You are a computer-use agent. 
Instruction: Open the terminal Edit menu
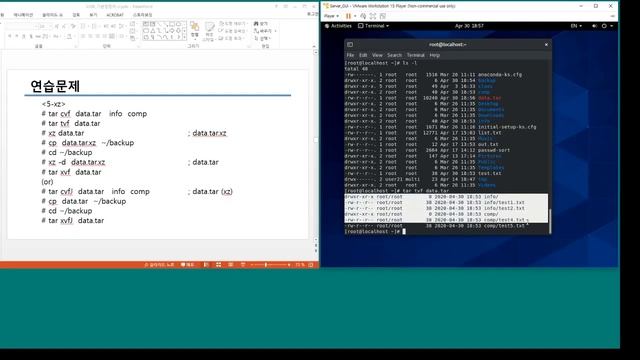pos(363,55)
